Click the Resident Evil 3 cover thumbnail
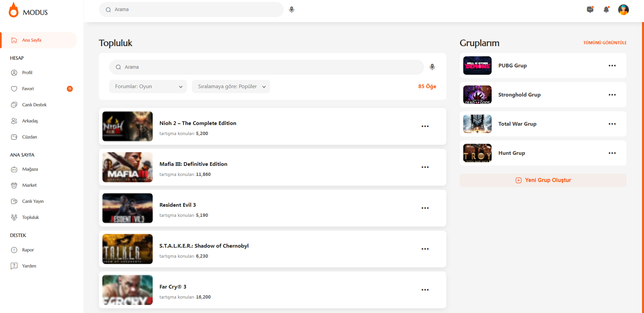Screen dimensions: 644x313 (x=128, y=208)
